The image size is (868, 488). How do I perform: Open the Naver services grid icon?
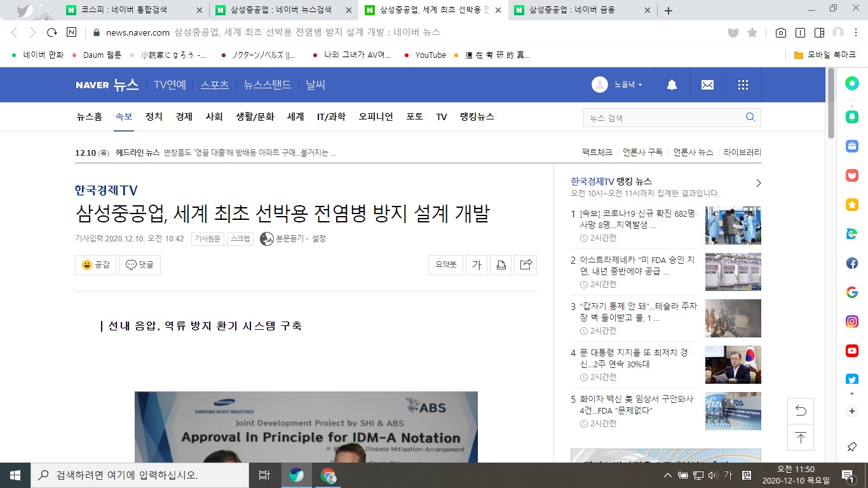coord(743,85)
